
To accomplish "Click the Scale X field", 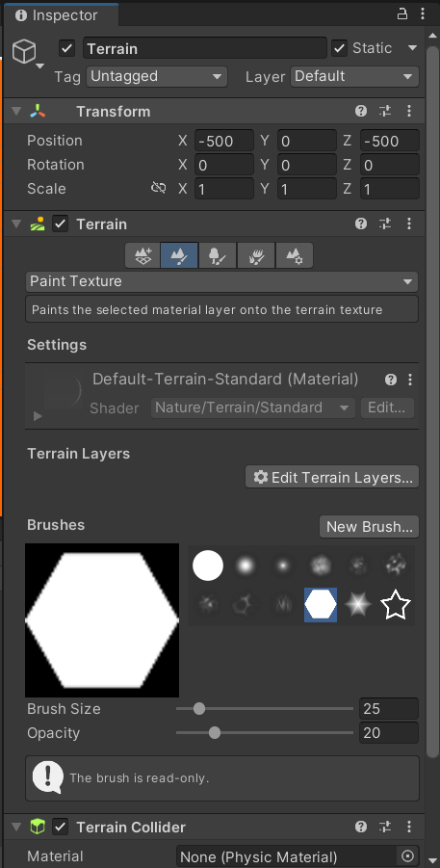I will pyautogui.click(x=224, y=189).
